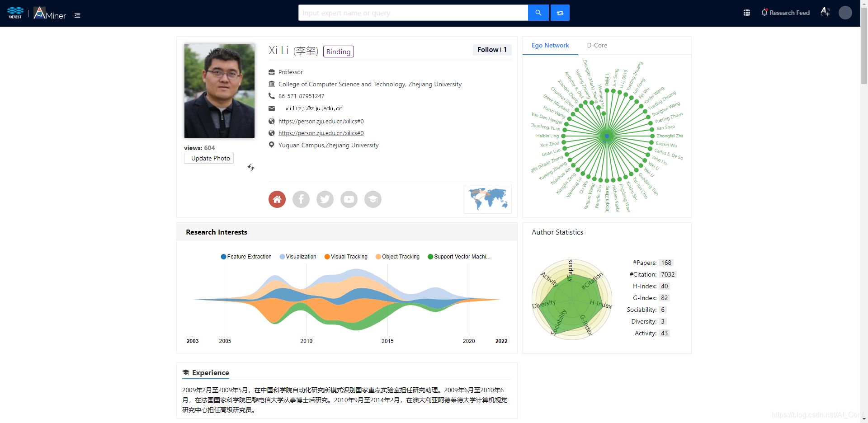Click the center node of ego network
The image size is (868, 423).
click(607, 136)
